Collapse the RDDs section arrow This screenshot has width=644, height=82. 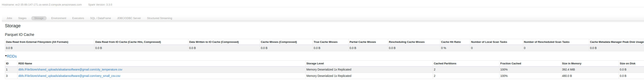6,56
